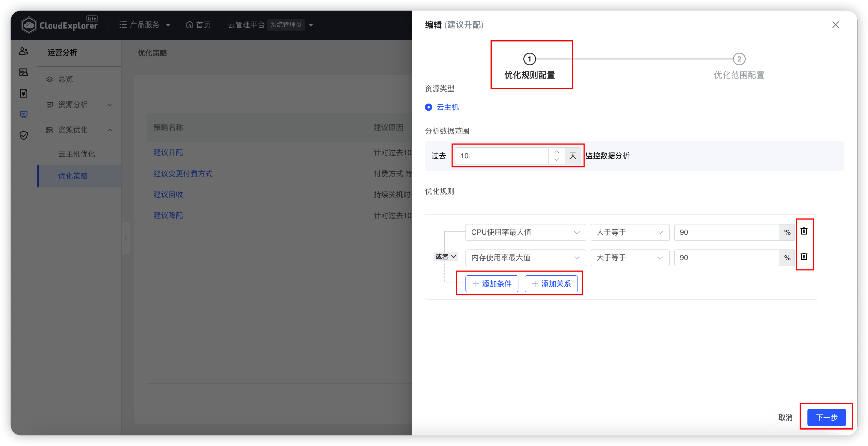Click the 天 unit label beside the days input
The image size is (868, 446).
(x=573, y=156)
